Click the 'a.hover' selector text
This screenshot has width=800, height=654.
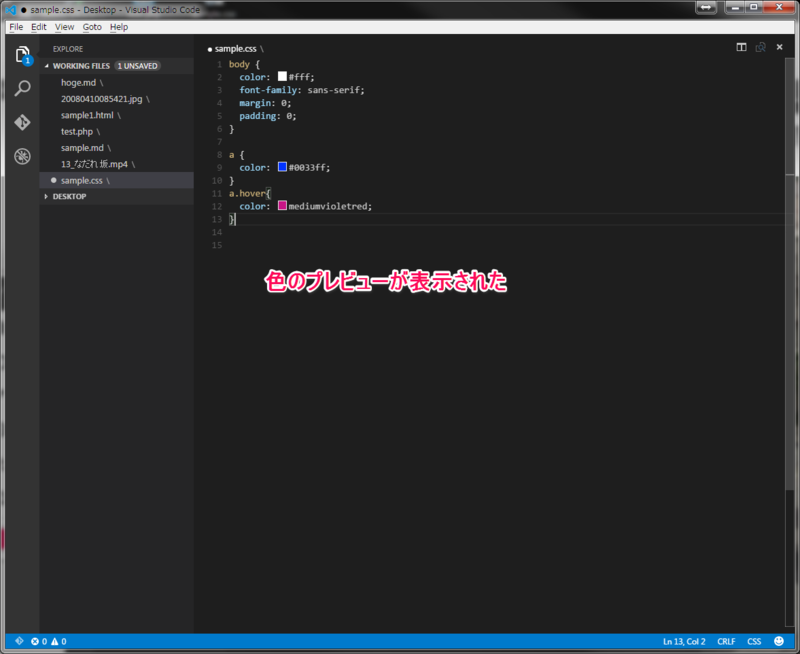(247, 193)
